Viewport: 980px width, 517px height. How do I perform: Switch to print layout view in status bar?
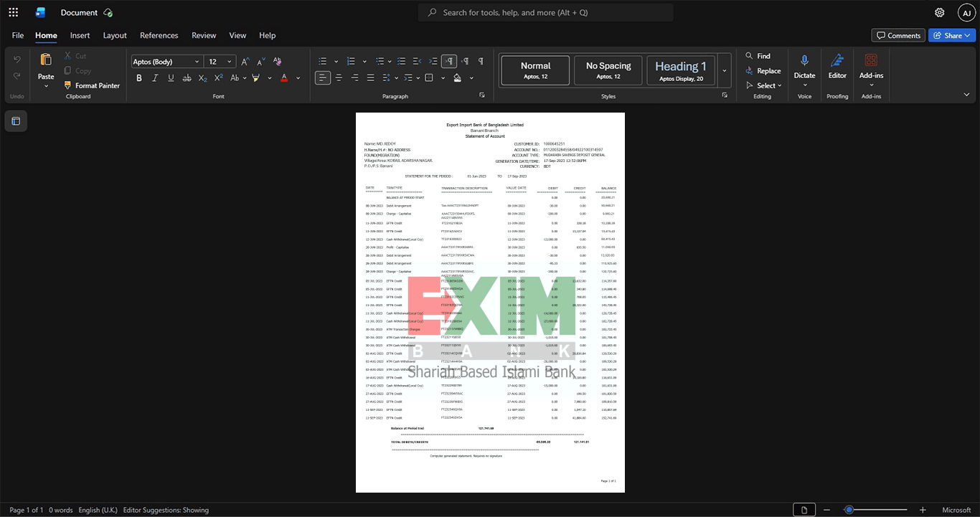click(805, 510)
